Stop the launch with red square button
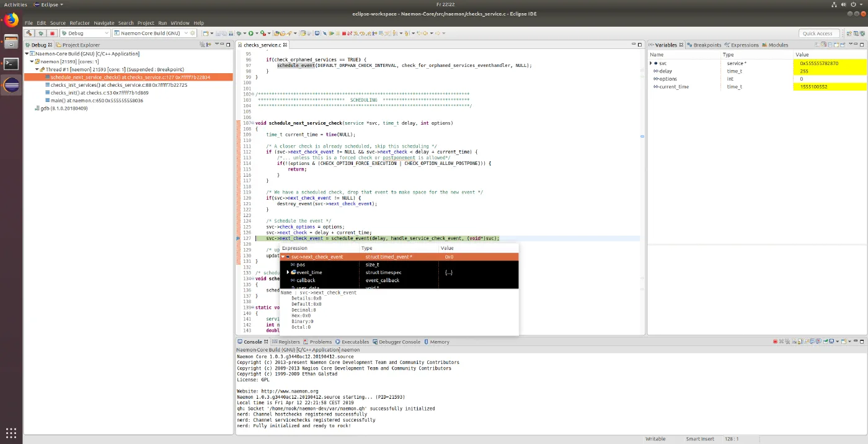 pos(52,33)
